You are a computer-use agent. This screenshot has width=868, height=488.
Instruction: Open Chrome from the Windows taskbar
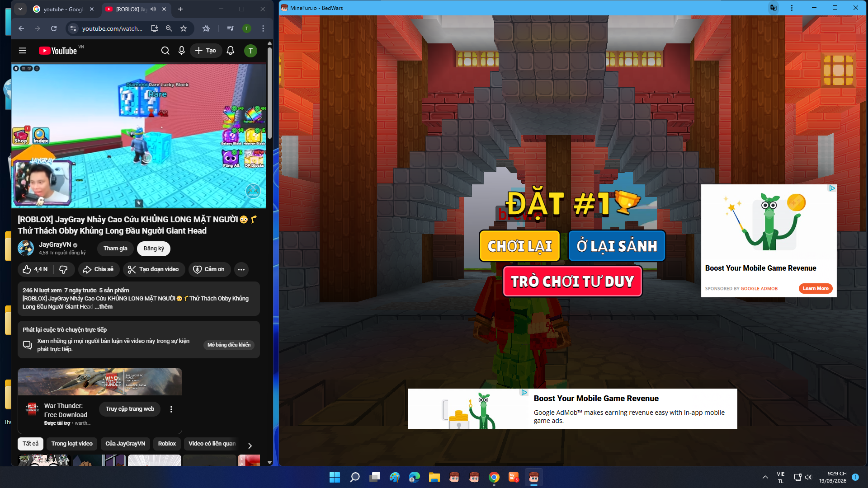point(494,477)
